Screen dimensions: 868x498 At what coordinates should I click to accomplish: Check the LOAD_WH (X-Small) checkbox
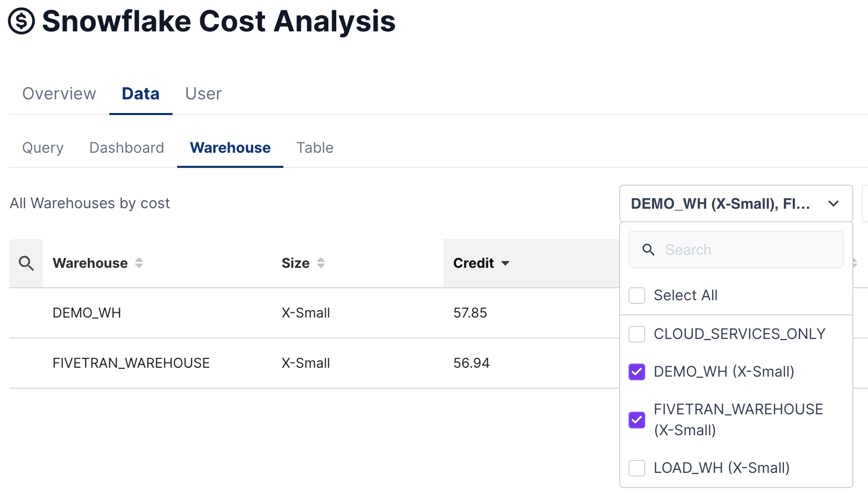(x=637, y=468)
